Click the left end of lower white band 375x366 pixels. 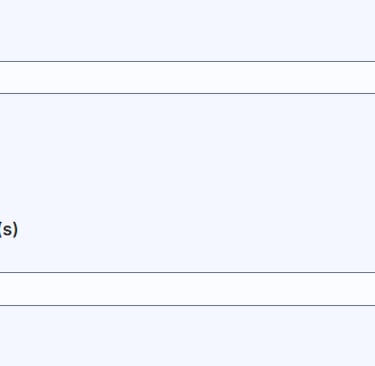tap(8, 289)
